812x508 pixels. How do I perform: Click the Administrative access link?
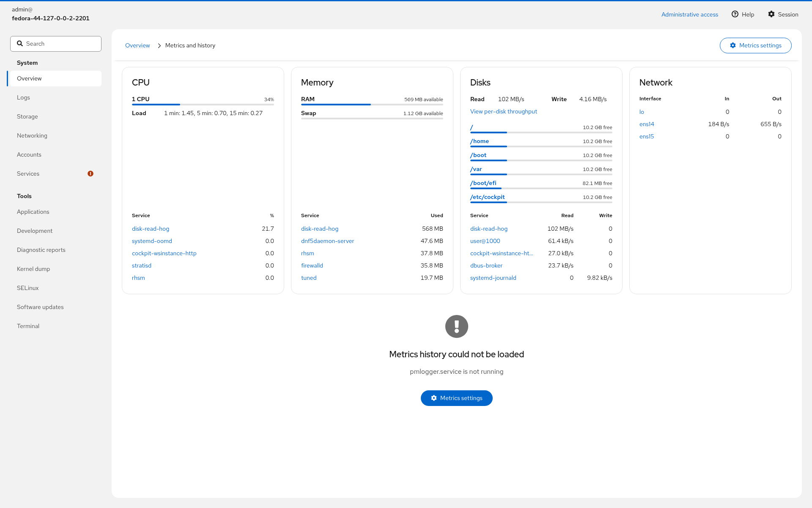(690, 14)
